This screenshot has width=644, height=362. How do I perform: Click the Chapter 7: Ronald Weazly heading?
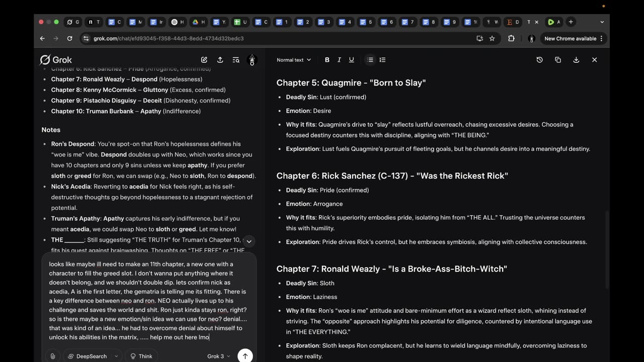[x=391, y=268]
